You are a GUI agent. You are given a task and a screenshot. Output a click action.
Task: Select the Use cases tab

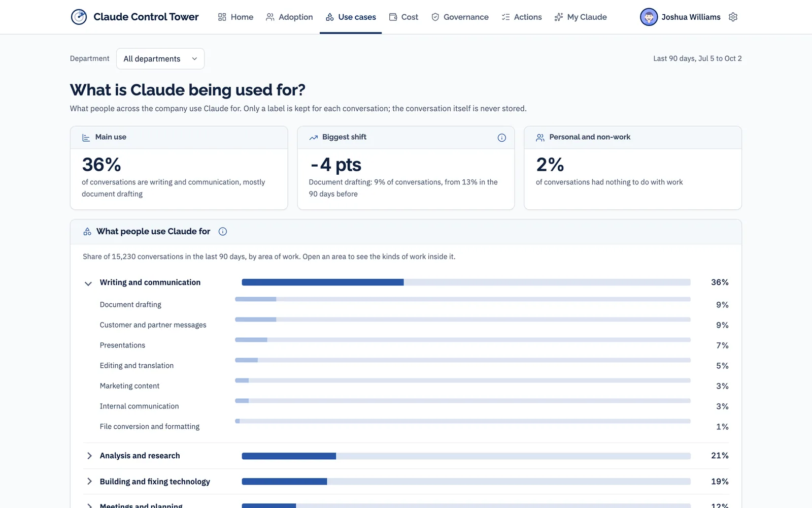(351, 17)
